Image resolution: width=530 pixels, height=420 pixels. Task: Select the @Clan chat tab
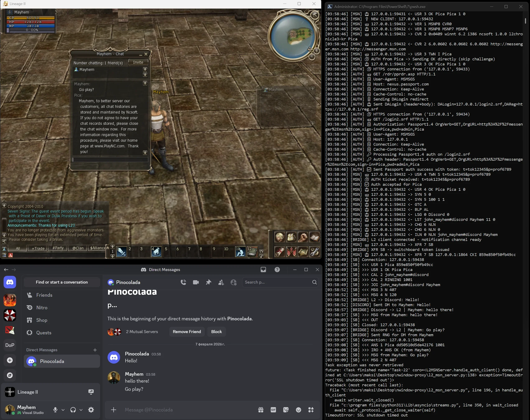point(78,248)
